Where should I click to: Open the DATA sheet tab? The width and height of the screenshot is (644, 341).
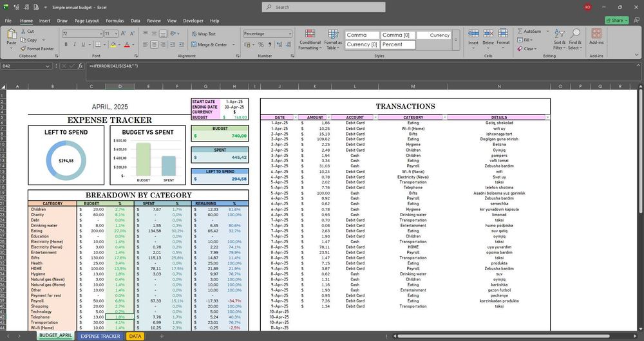[x=135, y=336]
